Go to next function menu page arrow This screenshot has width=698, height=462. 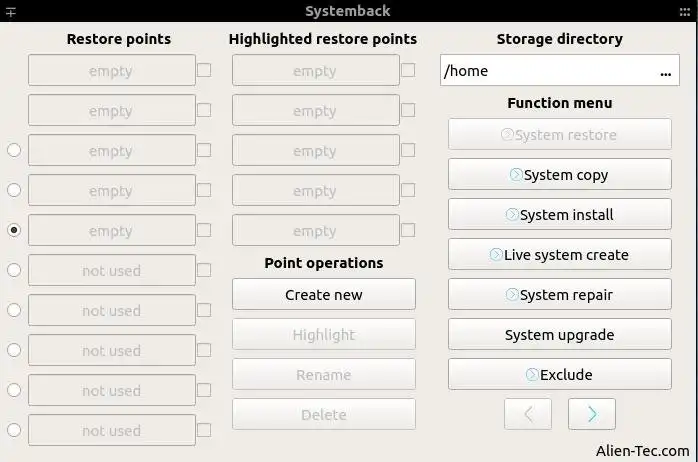591,413
